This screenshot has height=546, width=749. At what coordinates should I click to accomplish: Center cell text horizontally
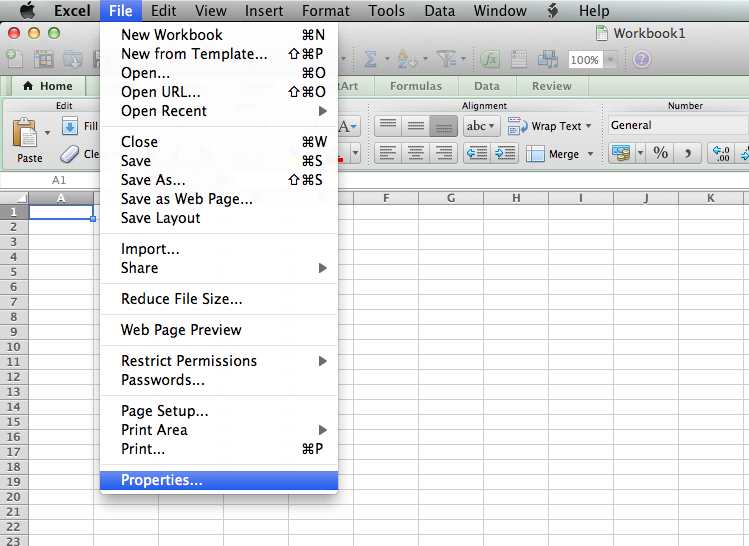[x=416, y=154]
